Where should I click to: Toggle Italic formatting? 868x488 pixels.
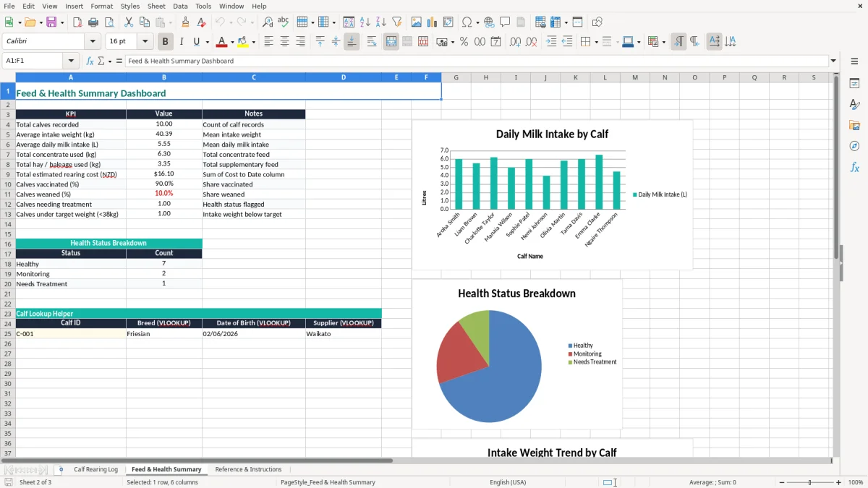click(182, 42)
